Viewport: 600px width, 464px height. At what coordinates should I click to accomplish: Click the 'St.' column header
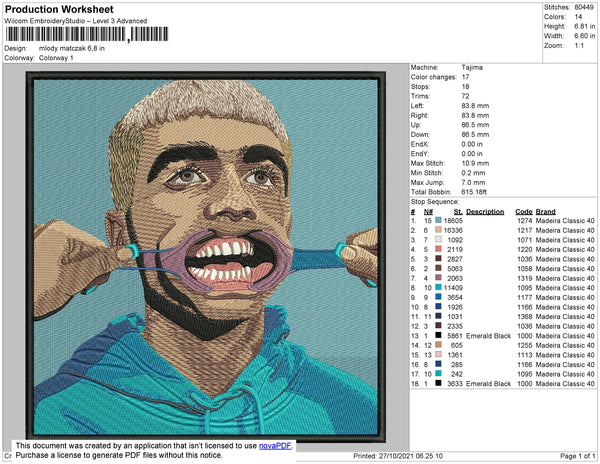[458, 212]
